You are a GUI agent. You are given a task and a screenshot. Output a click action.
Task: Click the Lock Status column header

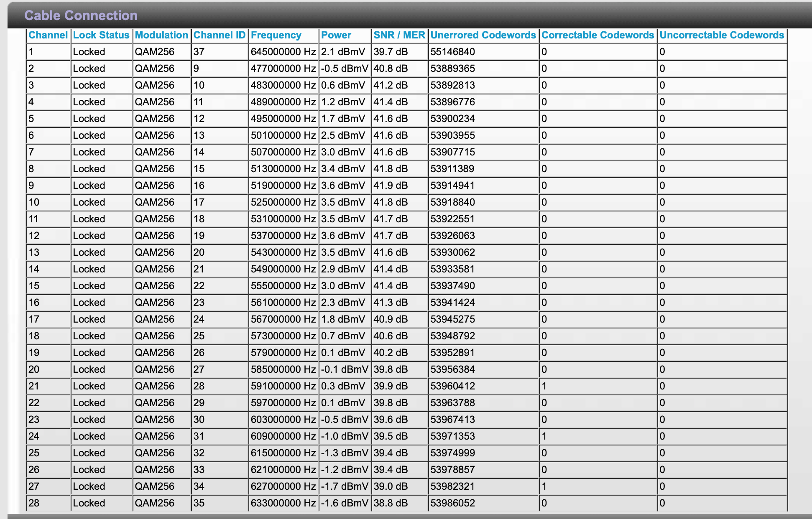tap(101, 35)
